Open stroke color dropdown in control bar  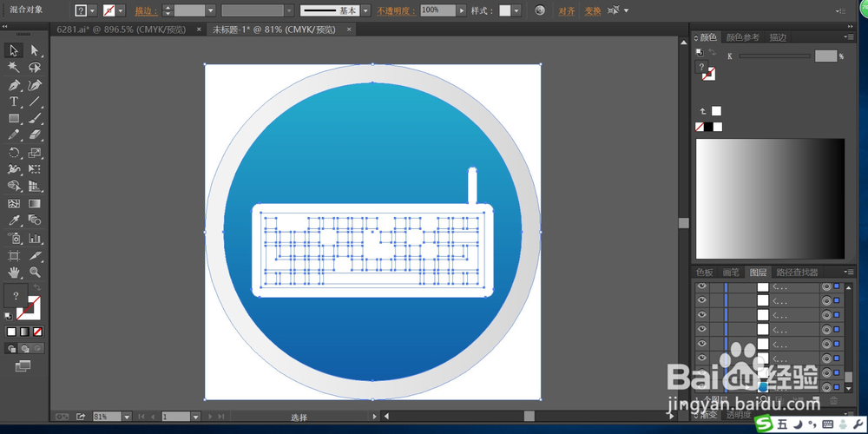pos(121,10)
